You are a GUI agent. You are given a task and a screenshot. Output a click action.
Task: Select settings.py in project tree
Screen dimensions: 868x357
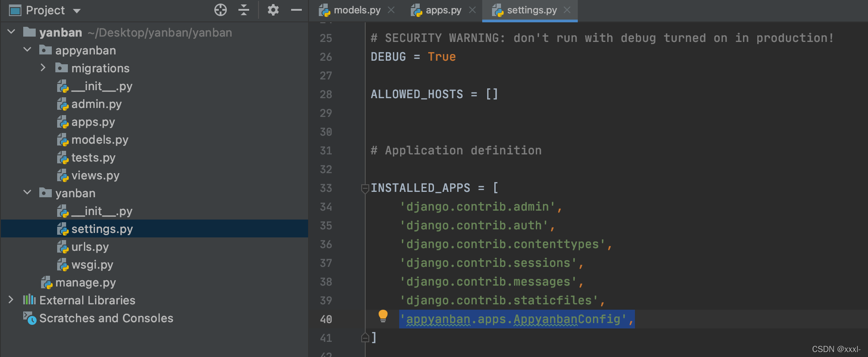(x=102, y=229)
